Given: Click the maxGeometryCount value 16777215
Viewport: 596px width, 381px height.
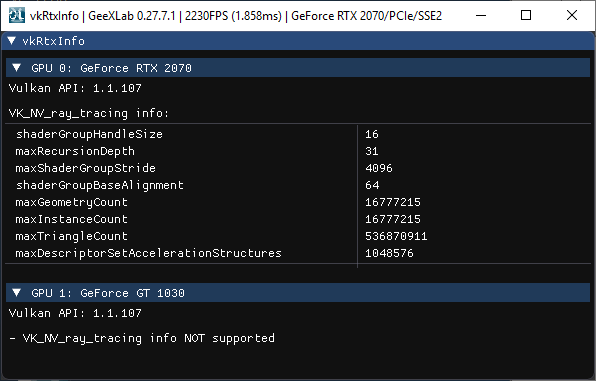Looking at the screenshot, I should tap(393, 202).
